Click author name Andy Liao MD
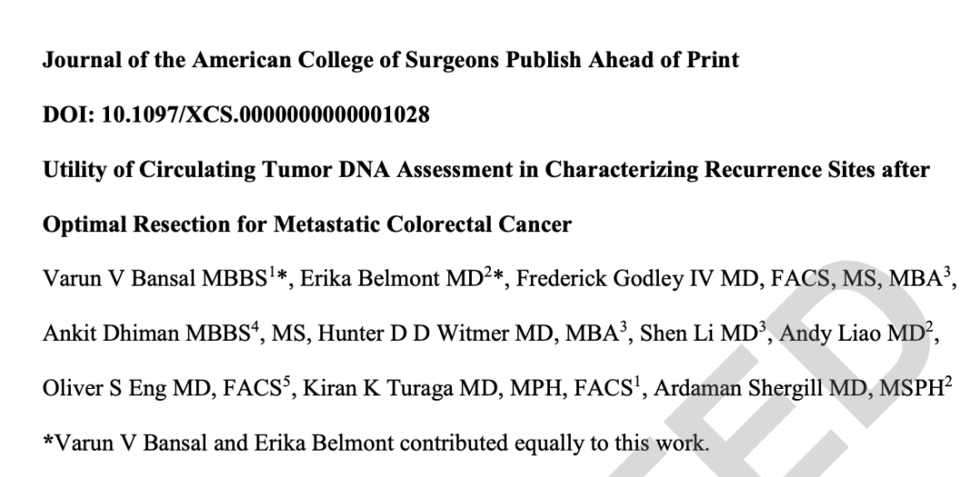This screenshot has height=477, width=980. 852,334
